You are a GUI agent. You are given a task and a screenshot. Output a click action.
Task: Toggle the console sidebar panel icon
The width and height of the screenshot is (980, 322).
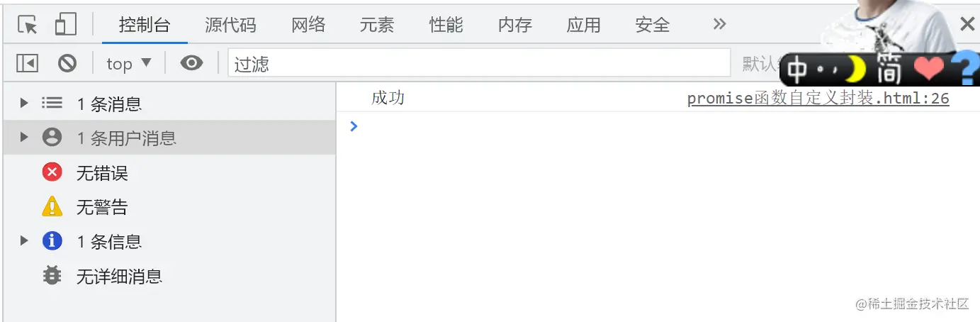point(27,63)
